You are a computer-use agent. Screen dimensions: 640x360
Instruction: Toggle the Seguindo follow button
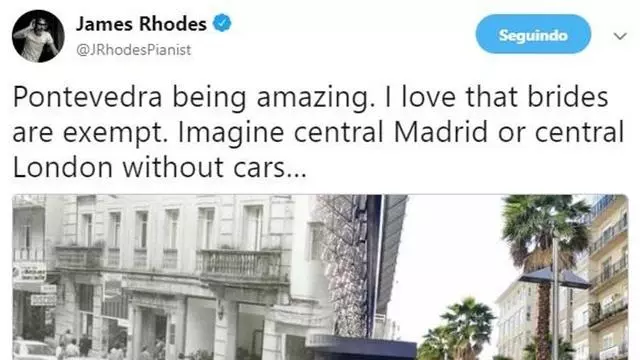533,34
